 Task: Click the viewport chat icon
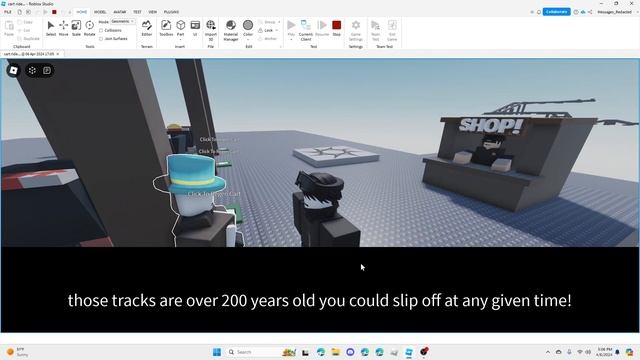[32, 70]
